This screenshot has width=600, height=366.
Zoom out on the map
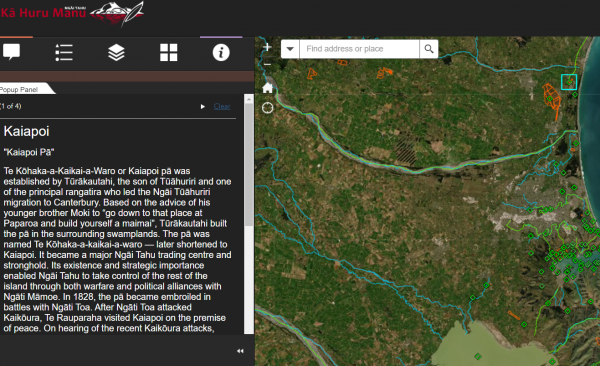(x=267, y=64)
